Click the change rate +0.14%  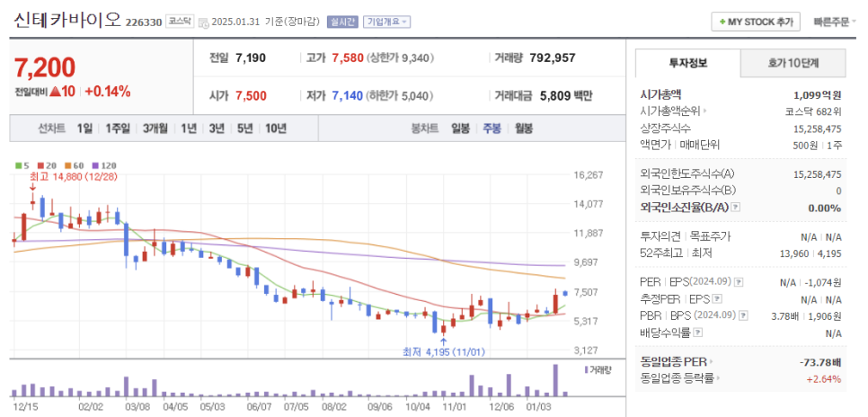[x=108, y=92]
